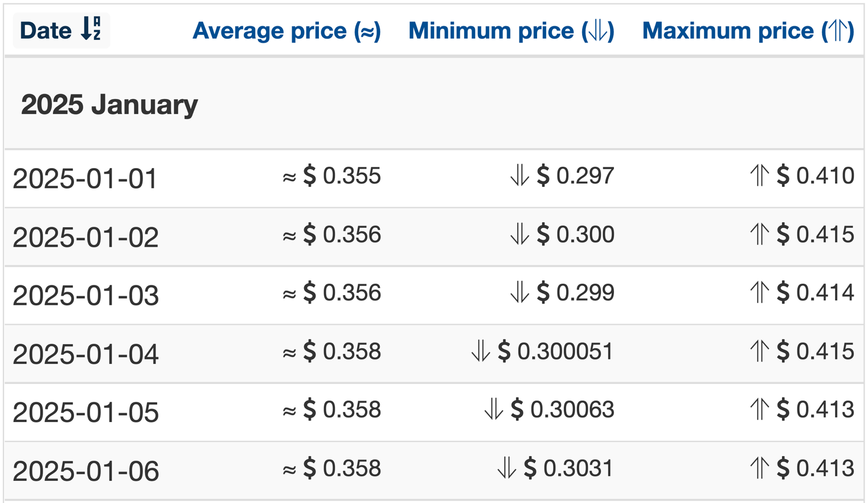
Task: Click average price $ 0.356 on 2025-01-02
Action: click(x=342, y=234)
